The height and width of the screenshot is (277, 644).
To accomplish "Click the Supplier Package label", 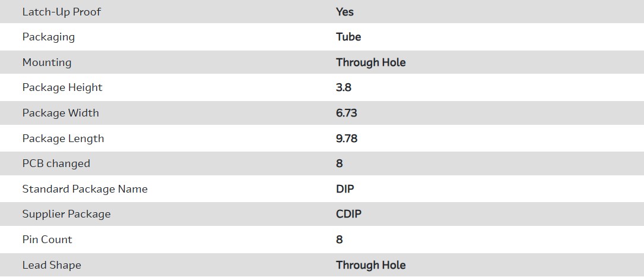I will (66, 214).
